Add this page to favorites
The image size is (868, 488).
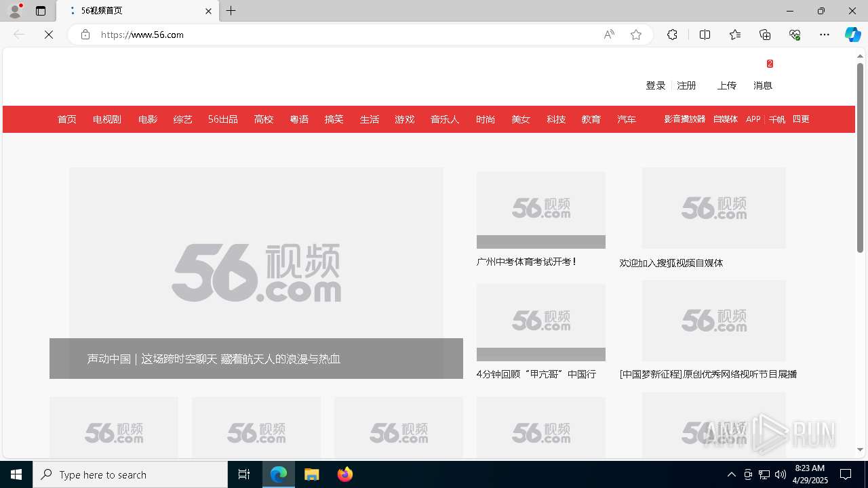coord(636,35)
